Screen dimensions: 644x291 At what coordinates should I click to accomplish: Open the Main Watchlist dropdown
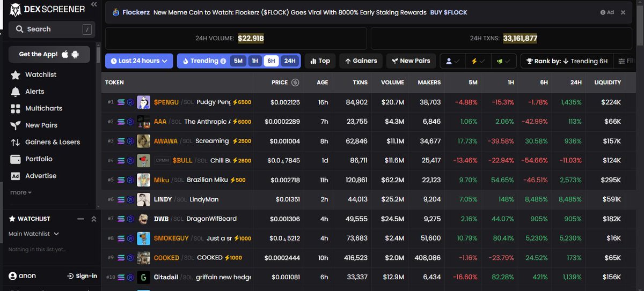(x=34, y=234)
